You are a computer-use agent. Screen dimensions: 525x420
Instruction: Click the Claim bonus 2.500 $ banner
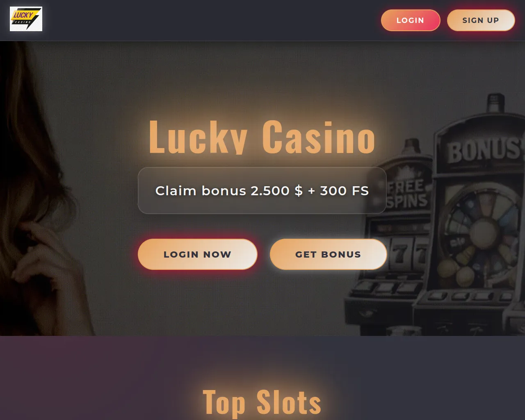click(x=262, y=191)
